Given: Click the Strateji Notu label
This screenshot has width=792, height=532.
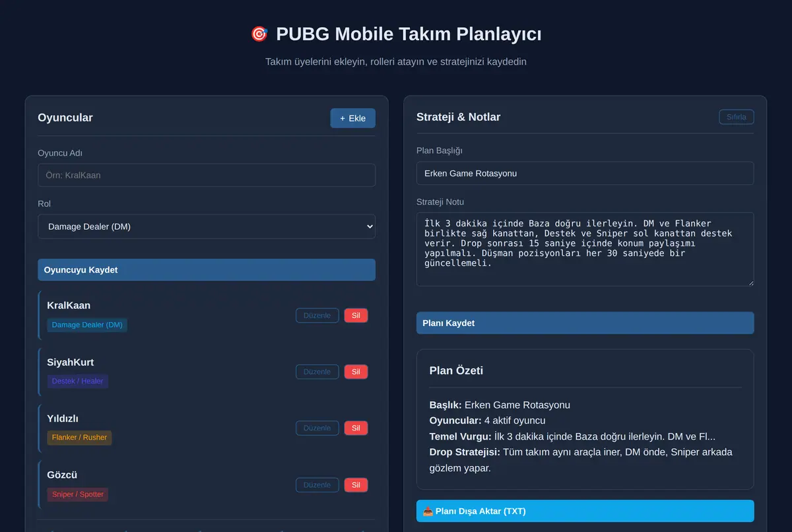Looking at the screenshot, I should click(440, 202).
